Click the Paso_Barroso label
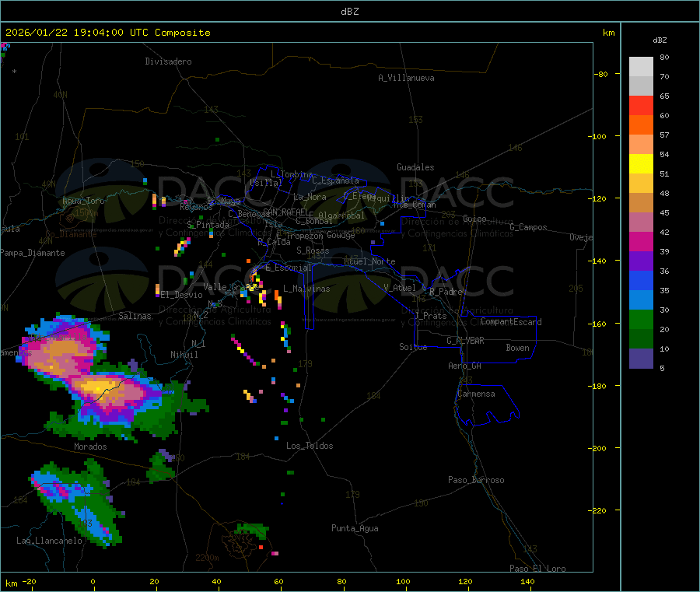Image resolution: width=700 pixels, height=592 pixels. pos(476,480)
